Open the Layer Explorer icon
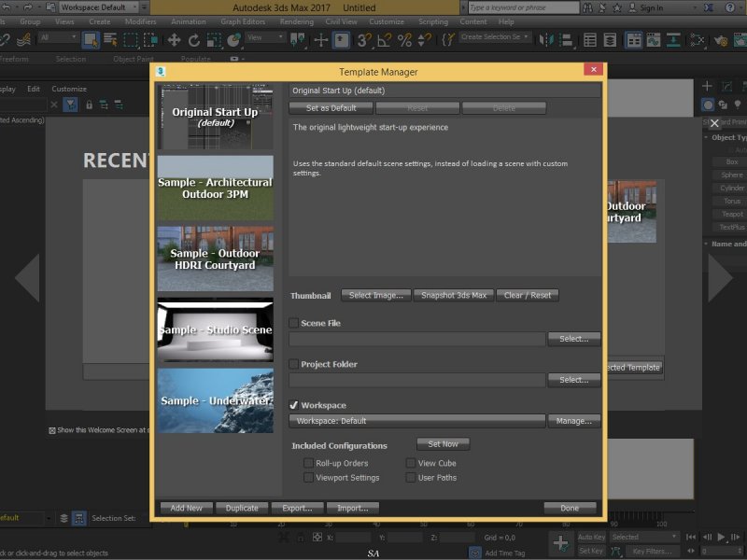747x560 pixels. pyautogui.click(x=610, y=40)
